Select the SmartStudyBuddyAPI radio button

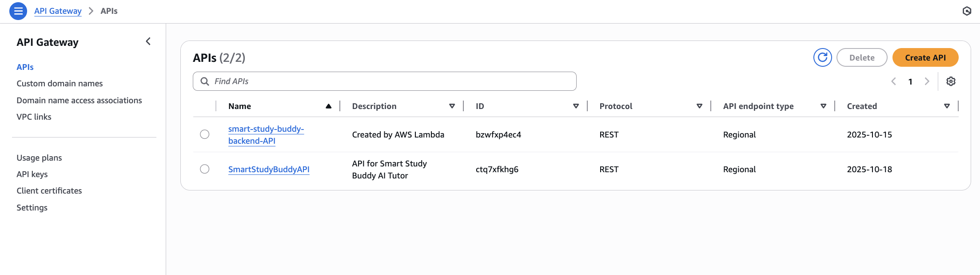coord(205,169)
